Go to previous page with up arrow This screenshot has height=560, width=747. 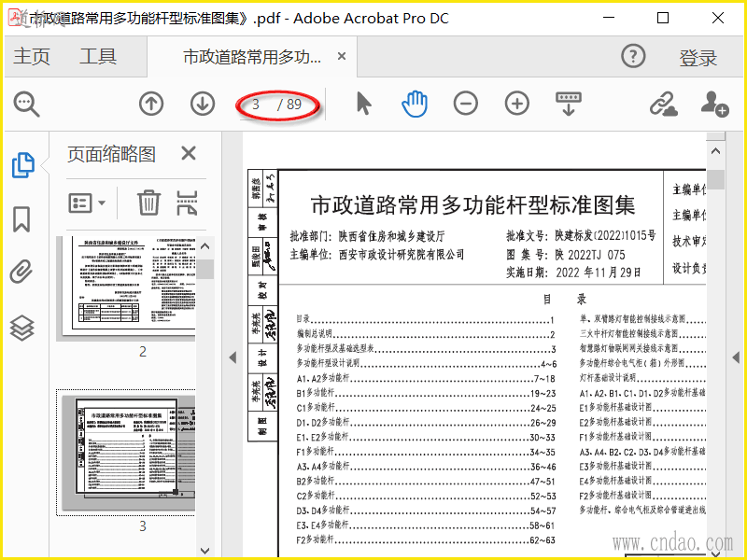point(151,104)
